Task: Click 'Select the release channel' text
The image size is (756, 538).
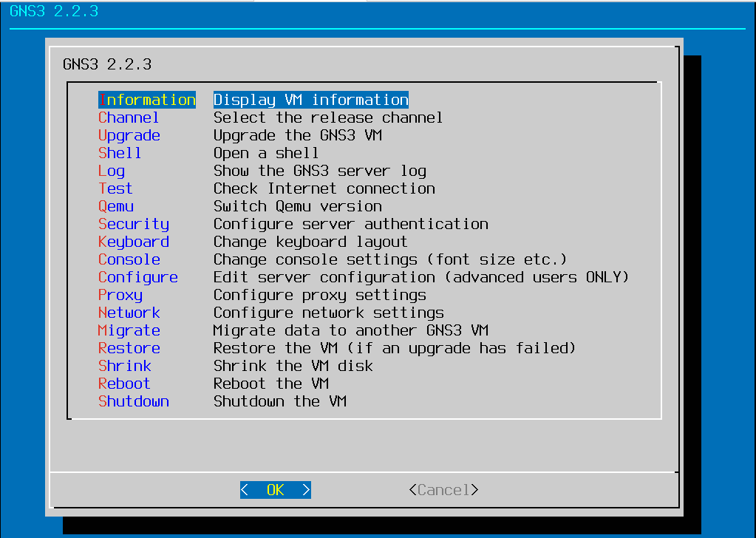Action: tap(328, 118)
